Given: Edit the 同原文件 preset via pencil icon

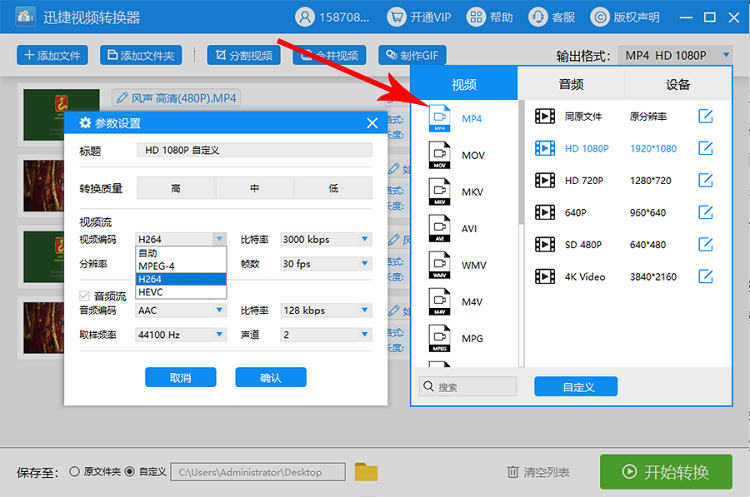Looking at the screenshot, I should point(706,116).
